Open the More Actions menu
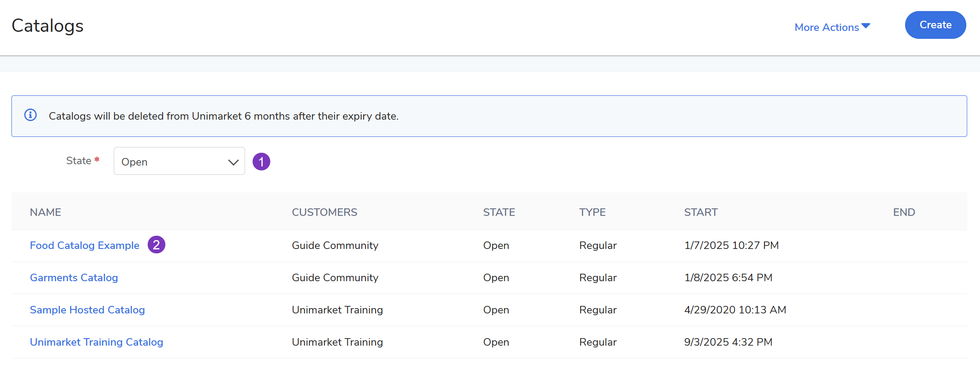980x373 pixels. coord(832,27)
